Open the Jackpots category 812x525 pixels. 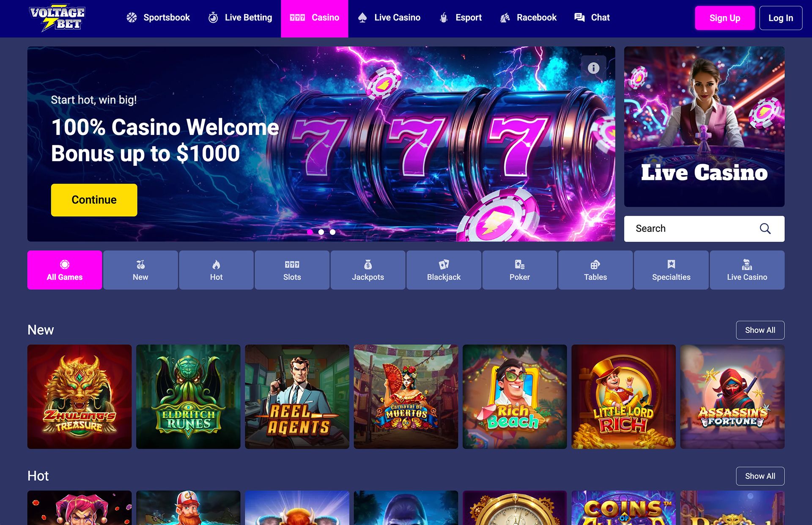point(368,270)
